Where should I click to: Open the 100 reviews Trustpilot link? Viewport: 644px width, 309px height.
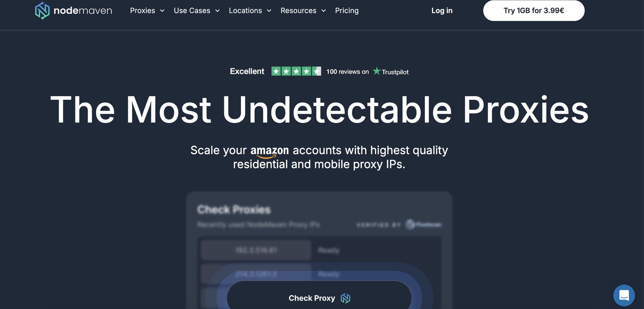pyautogui.click(x=347, y=72)
